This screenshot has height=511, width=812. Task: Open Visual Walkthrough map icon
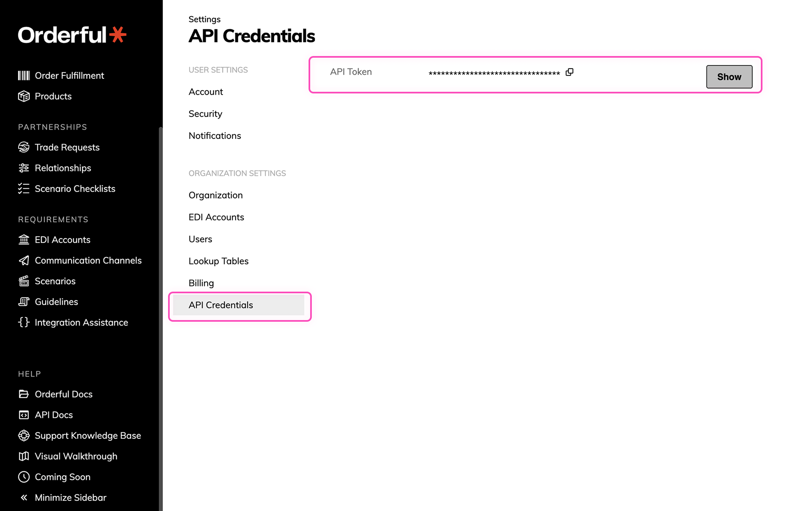tap(24, 456)
